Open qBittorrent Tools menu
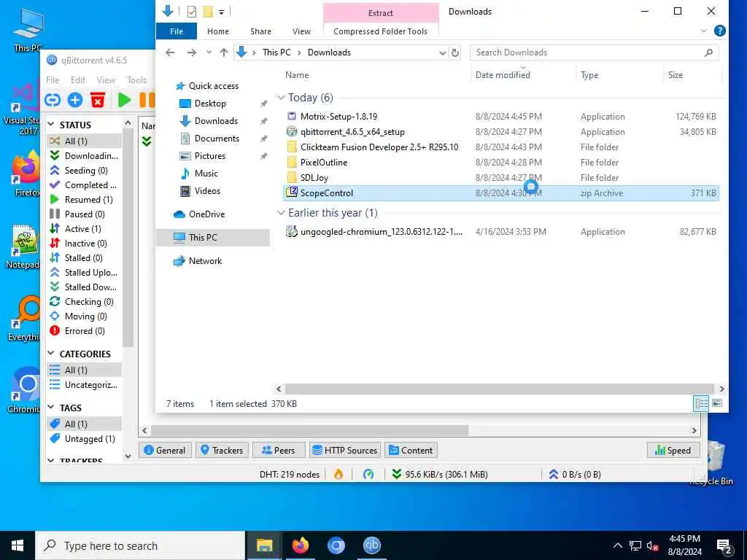Image resolution: width=747 pixels, height=560 pixels. [x=136, y=80]
